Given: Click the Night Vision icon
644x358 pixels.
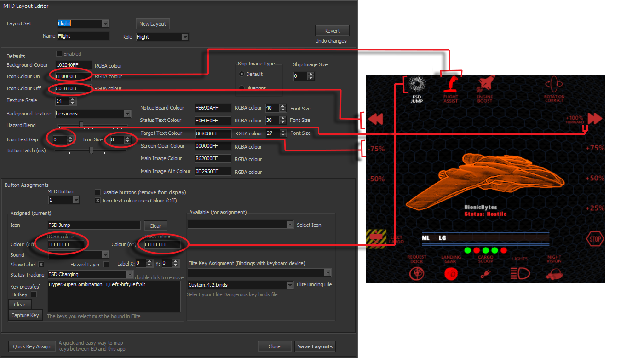Looking at the screenshot, I should click(554, 274).
